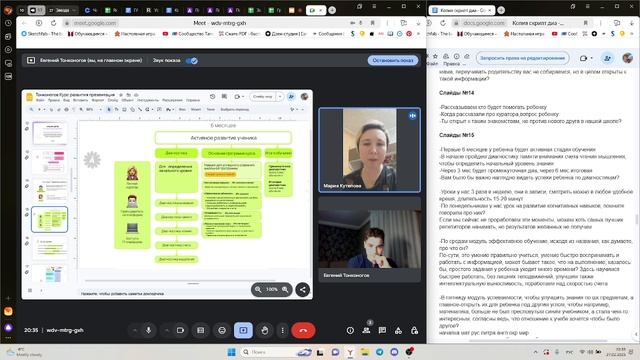
Task: Open a new tab in Meet browser window
Action: (x=332, y=10)
